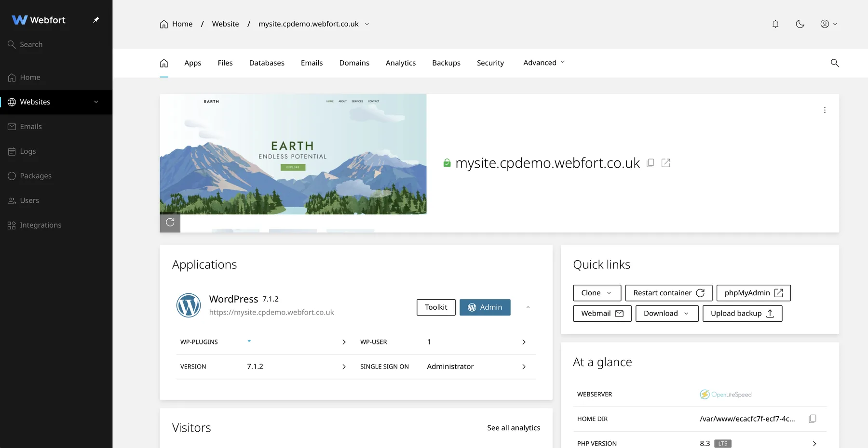Open the Download dropdown button

pos(667,314)
